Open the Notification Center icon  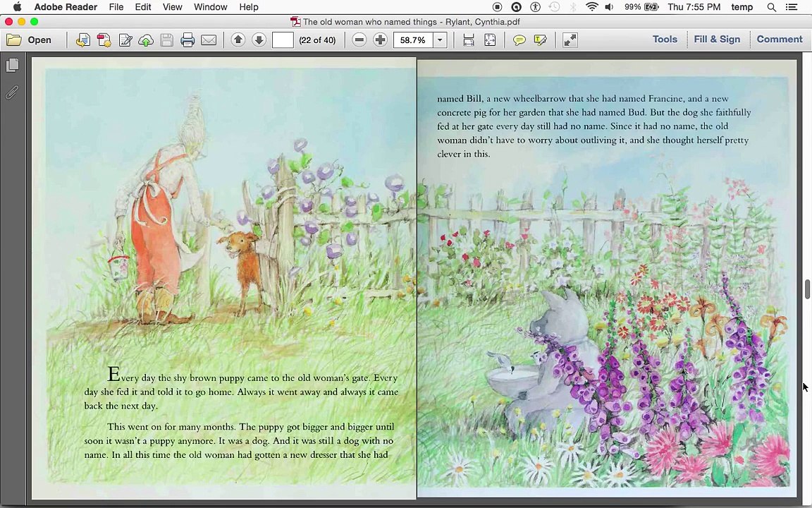(792, 7)
